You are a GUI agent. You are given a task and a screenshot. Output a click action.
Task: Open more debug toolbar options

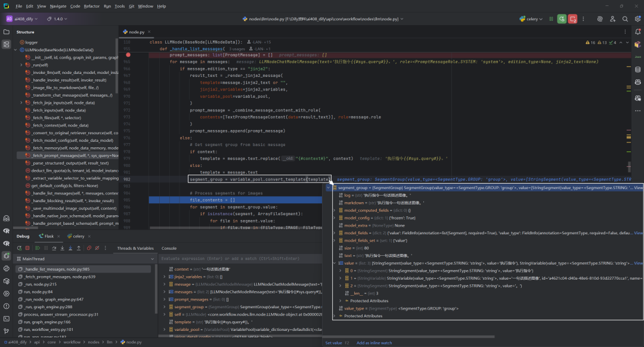[105, 248]
